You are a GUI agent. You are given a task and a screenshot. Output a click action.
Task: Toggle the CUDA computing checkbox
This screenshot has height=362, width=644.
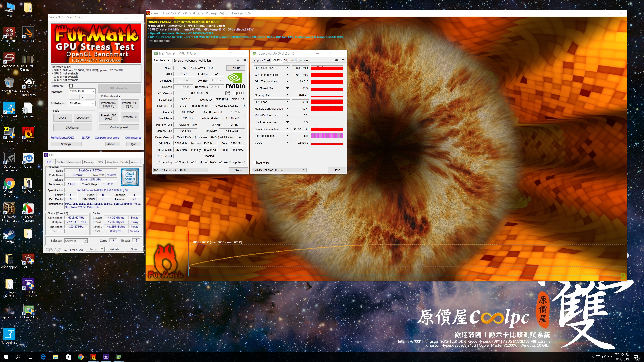pyautogui.click(x=192, y=162)
